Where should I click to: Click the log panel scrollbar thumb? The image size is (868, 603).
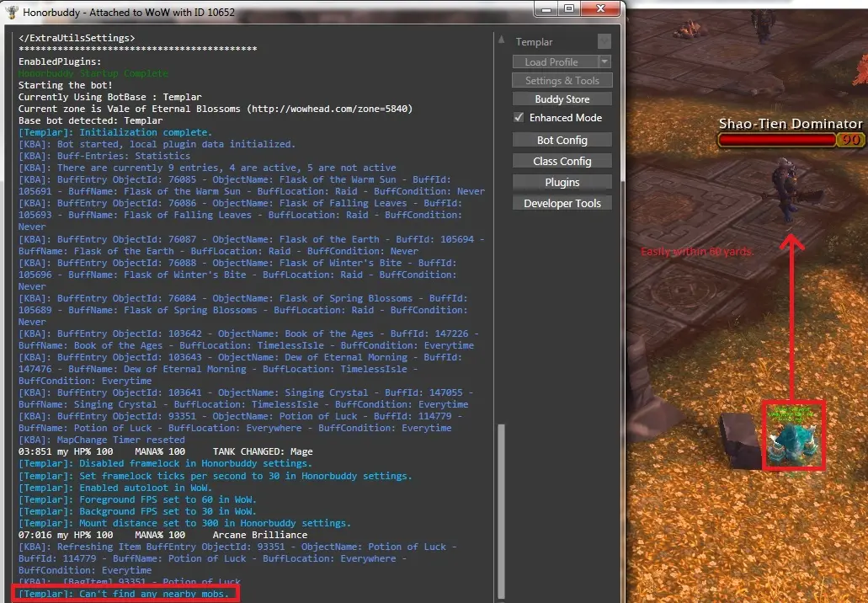(x=501, y=512)
